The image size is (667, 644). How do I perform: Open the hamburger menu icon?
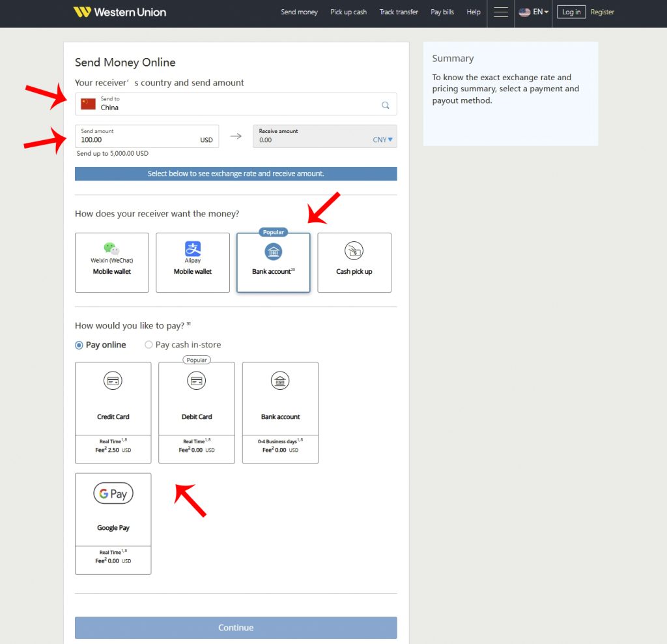(501, 12)
